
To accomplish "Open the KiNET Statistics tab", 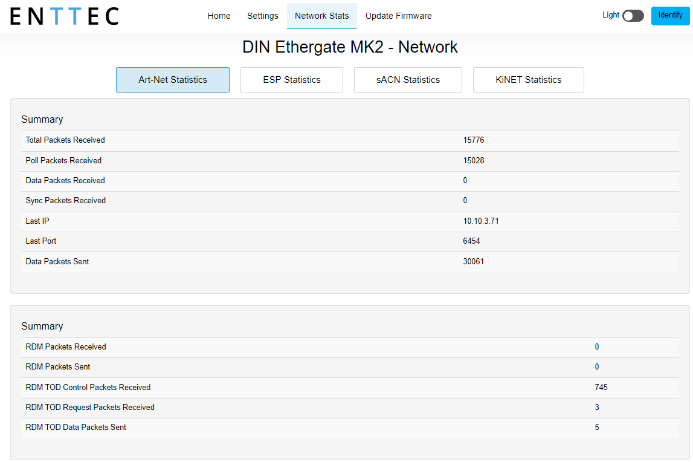I will point(528,80).
